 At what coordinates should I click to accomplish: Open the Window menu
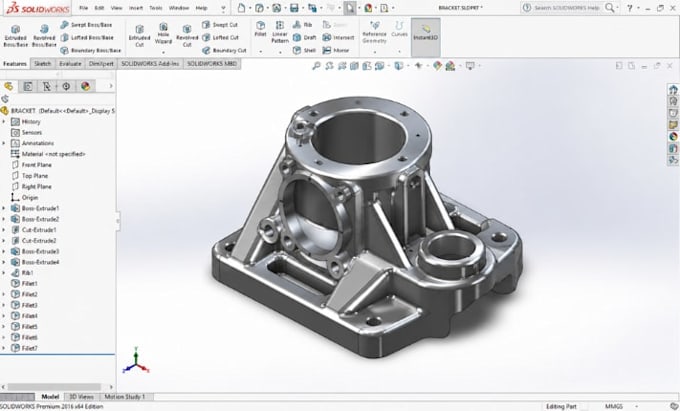click(x=179, y=8)
